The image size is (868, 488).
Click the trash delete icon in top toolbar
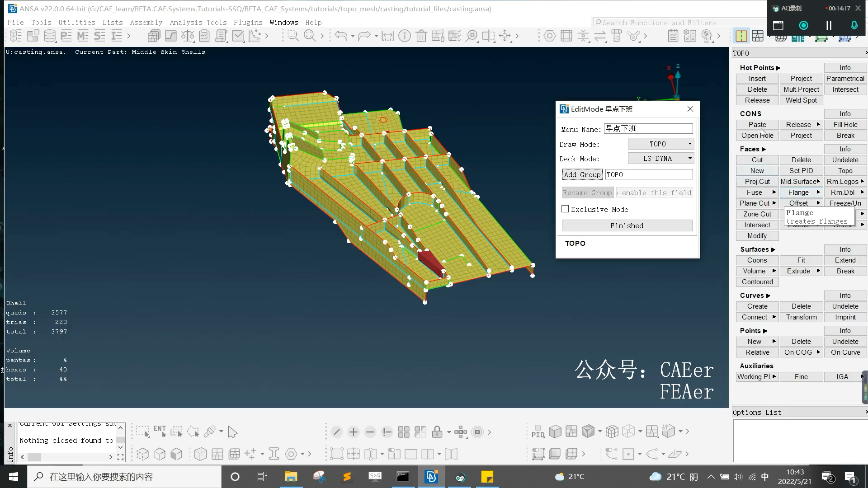(x=421, y=36)
